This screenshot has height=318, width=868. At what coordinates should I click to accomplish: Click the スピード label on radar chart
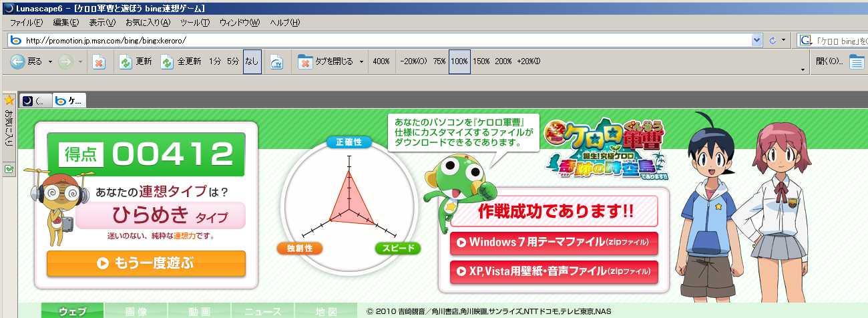[398, 248]
